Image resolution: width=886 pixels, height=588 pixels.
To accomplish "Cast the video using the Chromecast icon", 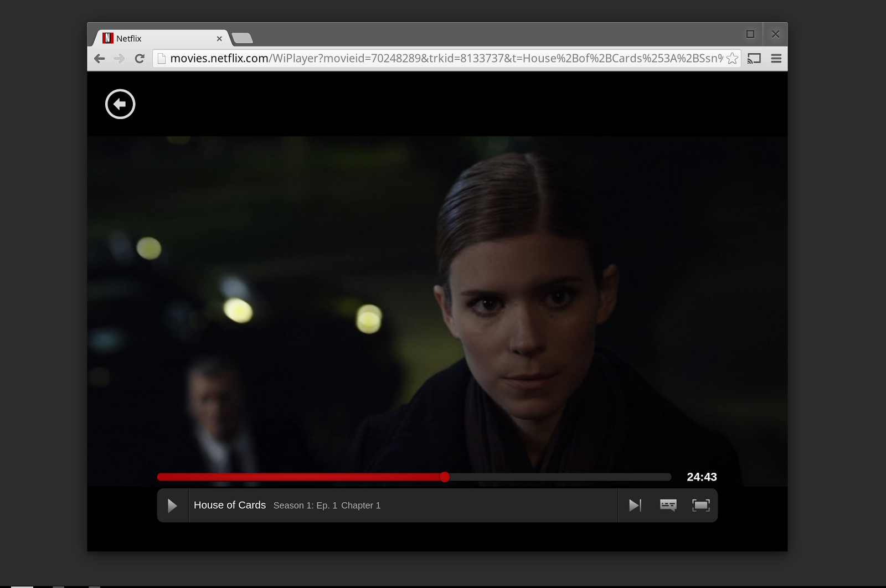I will coord(754,58).
